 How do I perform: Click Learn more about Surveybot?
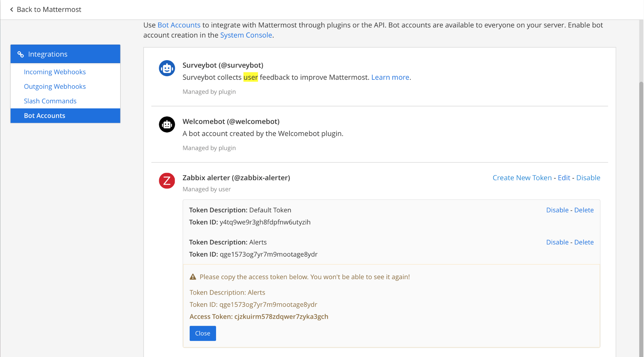pyautogui.click(x=390, y=78)
